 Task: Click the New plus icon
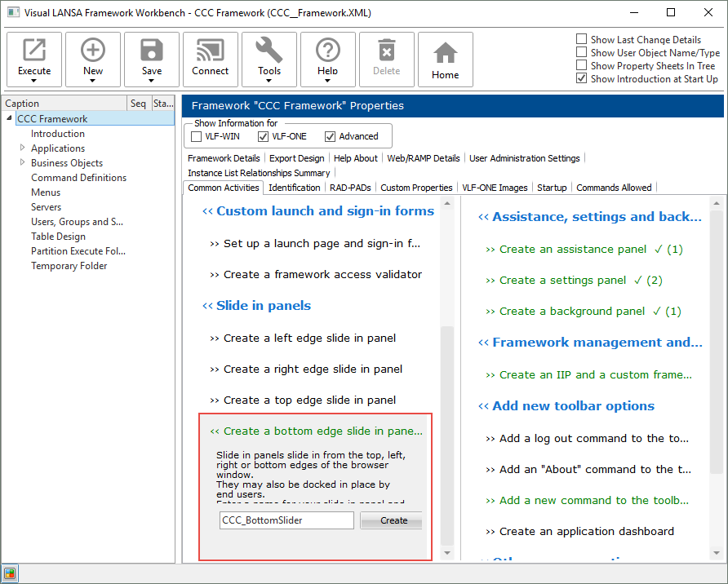[x=93, y=51]
